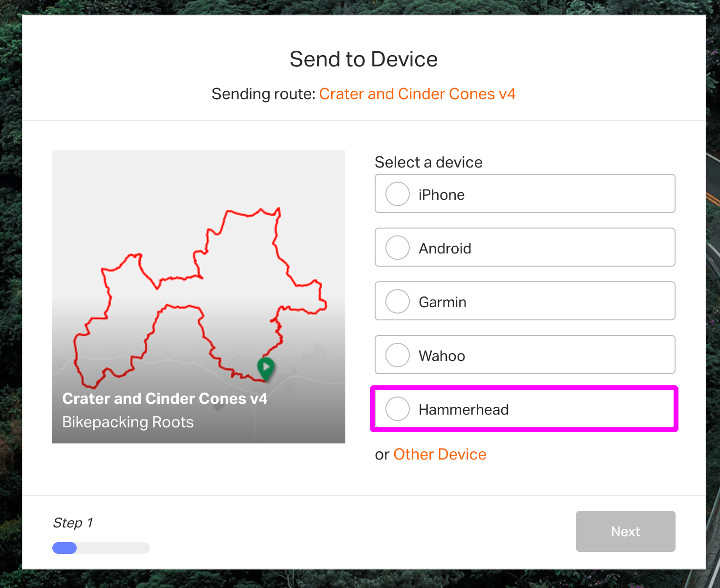The height and width of the screenshot is (588, 720).
Task: Select the Android radio button
Action: click(398, 248)
